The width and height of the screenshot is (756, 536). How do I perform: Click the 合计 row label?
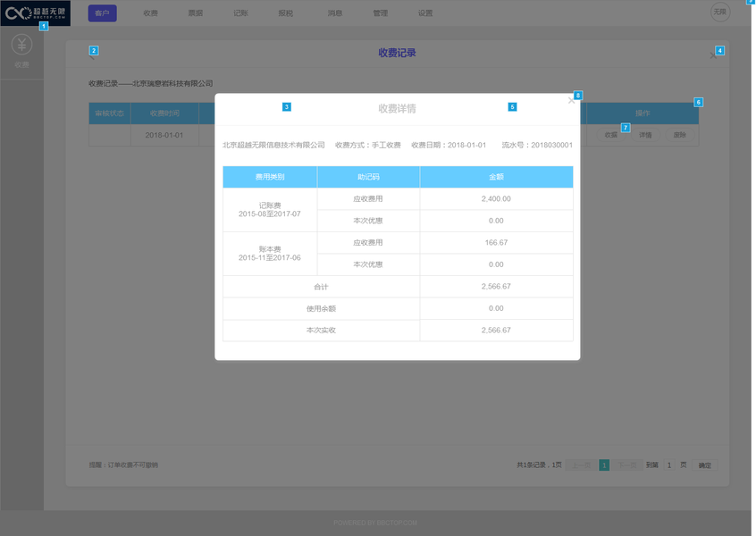[x=321, y=287]
